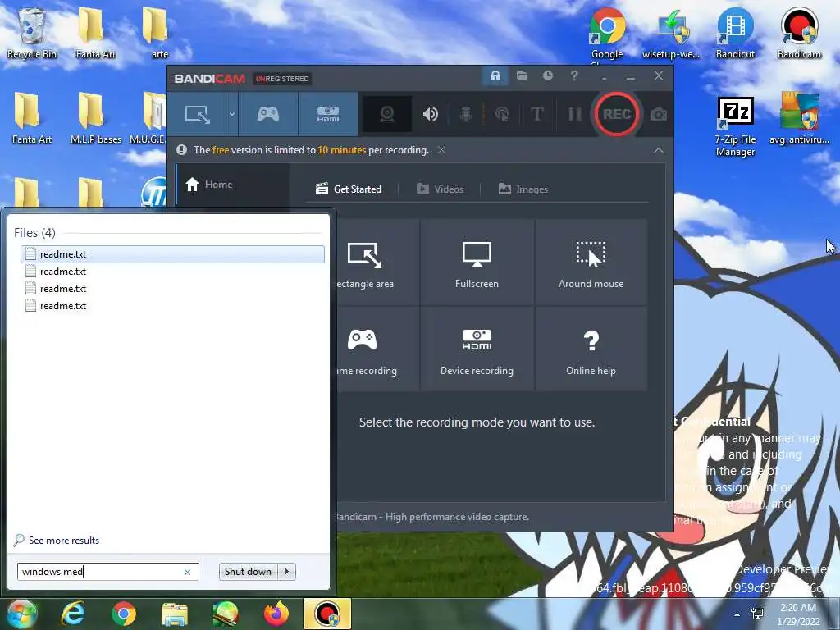Click Files (4) results heading
Image resolution: width=840 pixels, height=630 pixels.
[x=34, y=232]
